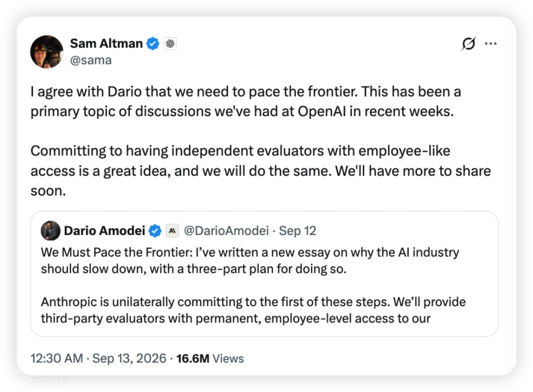Open the @DarioAmodei handle
The image size is (533, 392).
[x=226, y=231]
